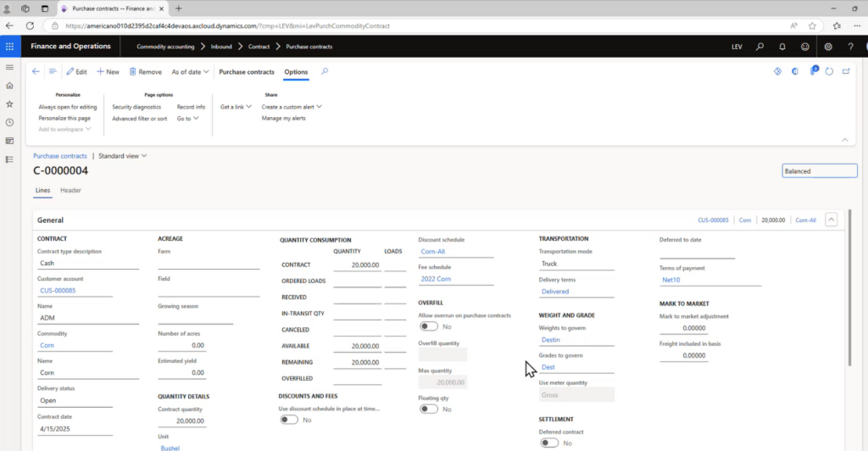Click Personalize this page
The image size is (868, 451).
tap(64, 119)
